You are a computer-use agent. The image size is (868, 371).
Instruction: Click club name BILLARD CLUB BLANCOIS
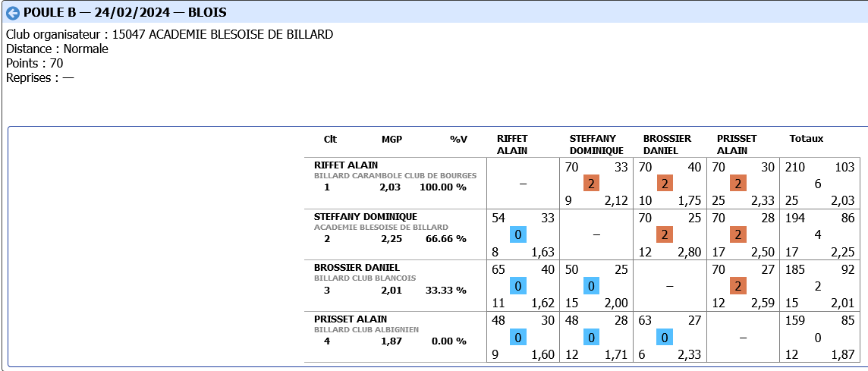pyautogui.click(x=365, y=278)
